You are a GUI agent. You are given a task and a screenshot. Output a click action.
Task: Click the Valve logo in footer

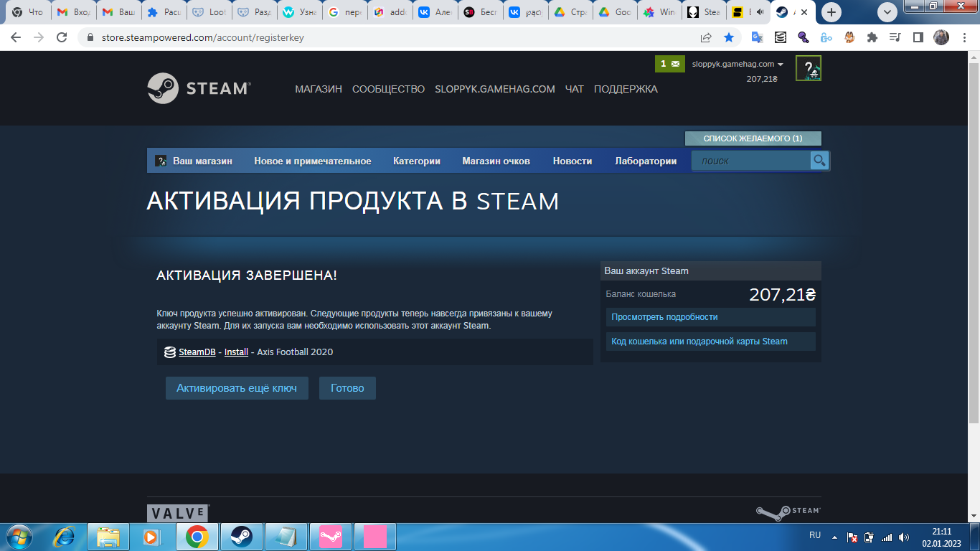click(178, 513)
